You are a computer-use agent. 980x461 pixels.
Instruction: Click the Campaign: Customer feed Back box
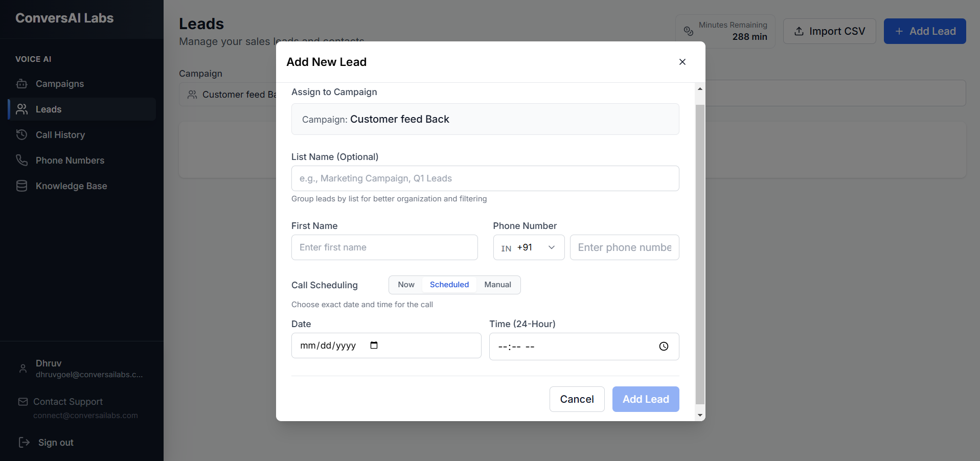485,119
